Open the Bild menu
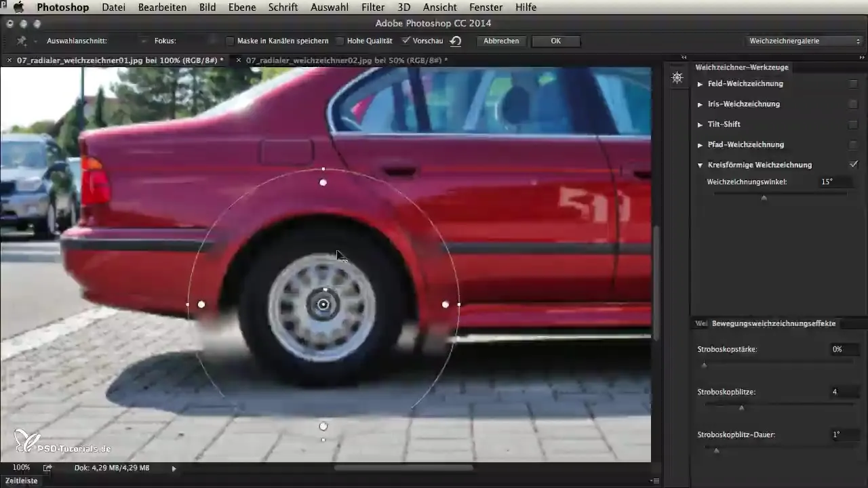 [208, 7]
